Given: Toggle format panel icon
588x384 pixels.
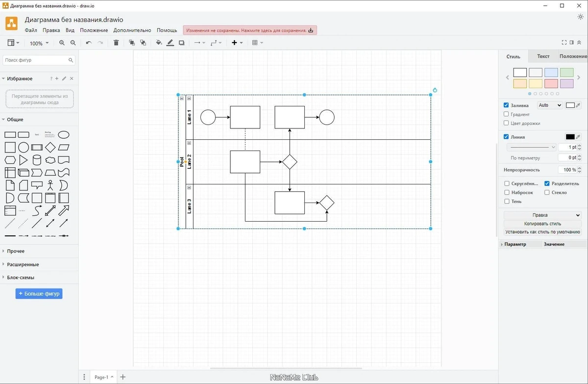Looking at the screenshot, I should (572, 43).
